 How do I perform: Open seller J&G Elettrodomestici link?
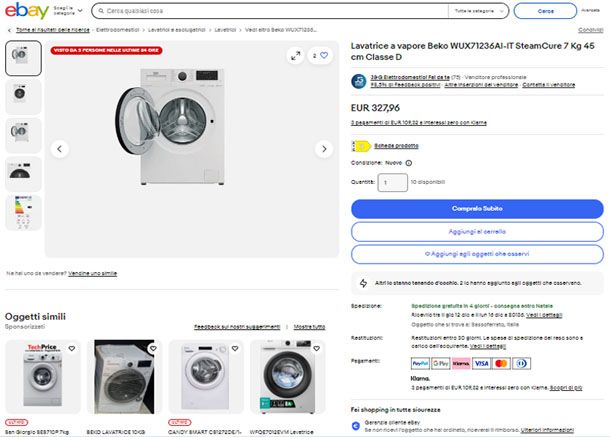tap(410, 77)
